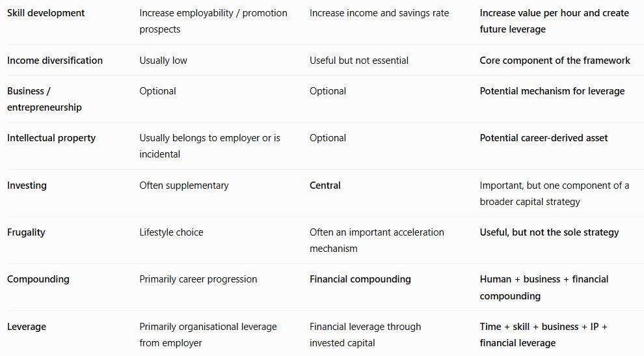Click the 'Investing' row heading
Image resolution: width=644 pixels, height=356 pixels.
coord(27,185)
